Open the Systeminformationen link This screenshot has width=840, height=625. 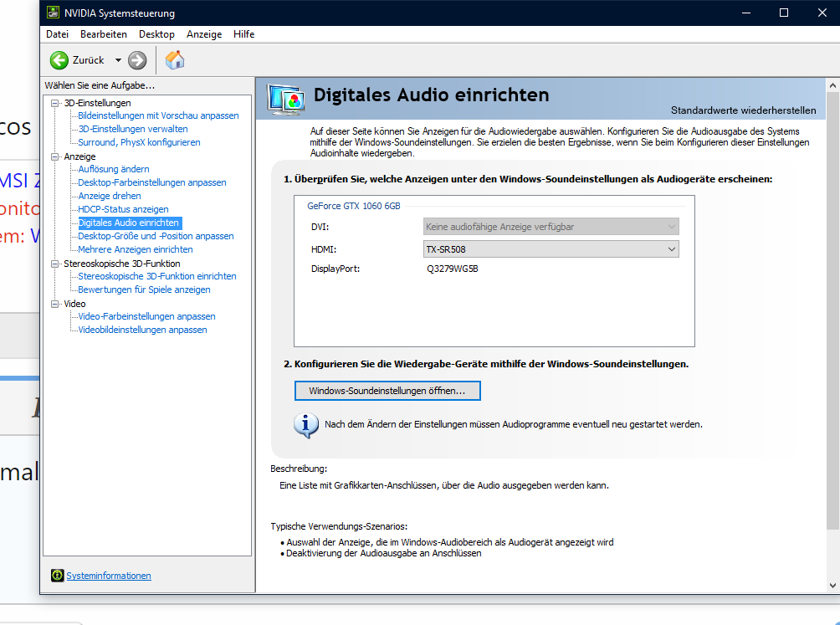109,576
